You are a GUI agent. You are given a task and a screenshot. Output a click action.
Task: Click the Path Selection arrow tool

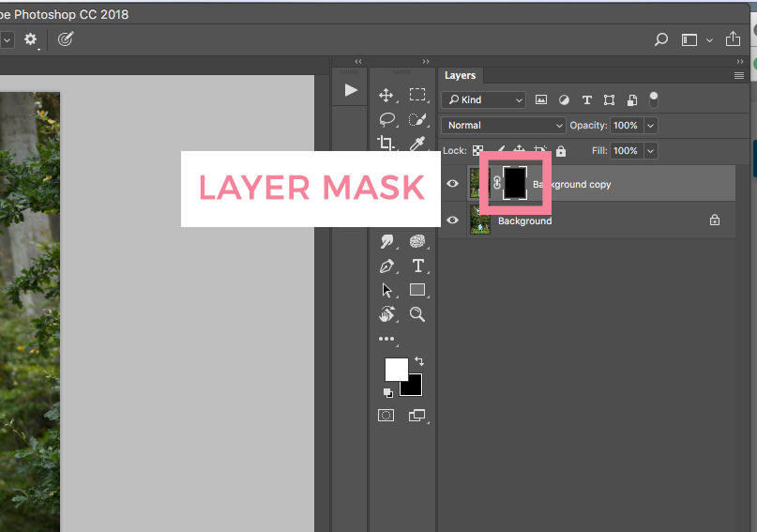(x=386, y=290)
